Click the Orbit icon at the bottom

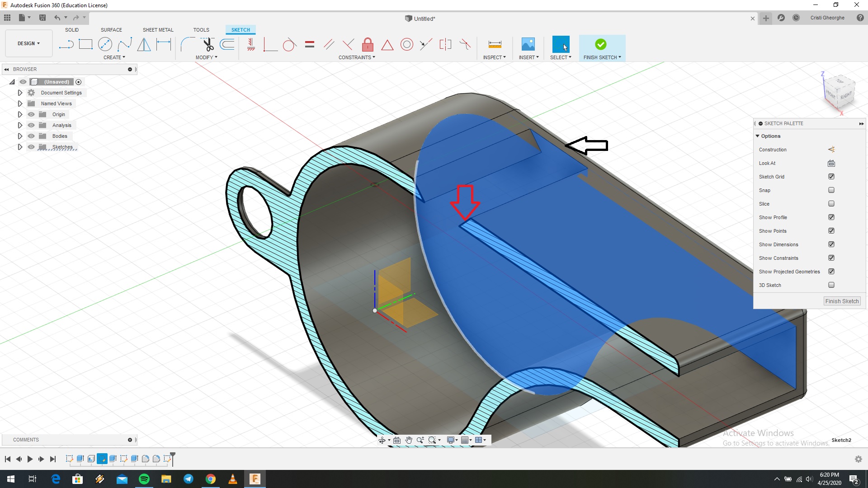coord(383,440)
